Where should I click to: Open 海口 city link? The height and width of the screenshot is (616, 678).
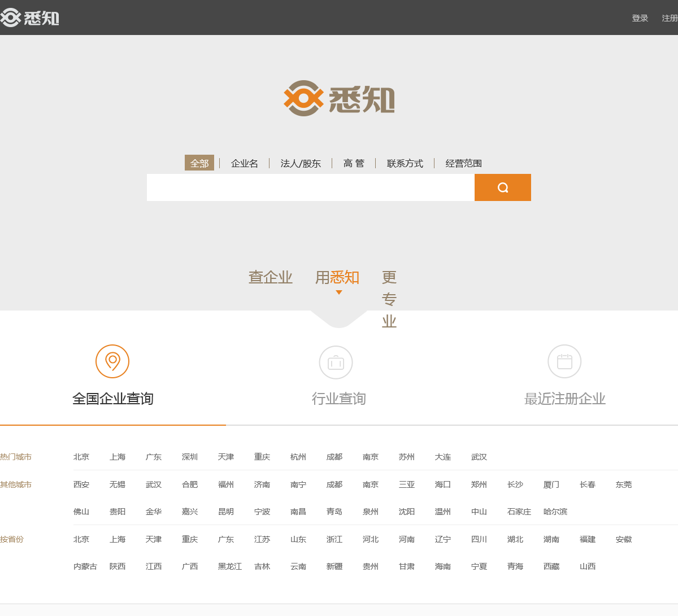[x=443, y=484]
